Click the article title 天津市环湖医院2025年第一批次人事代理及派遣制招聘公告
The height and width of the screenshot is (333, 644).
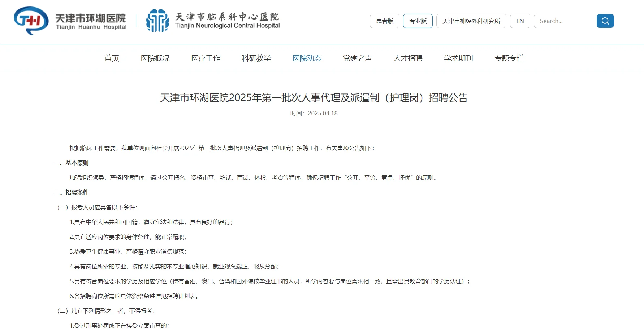(314, 98)
